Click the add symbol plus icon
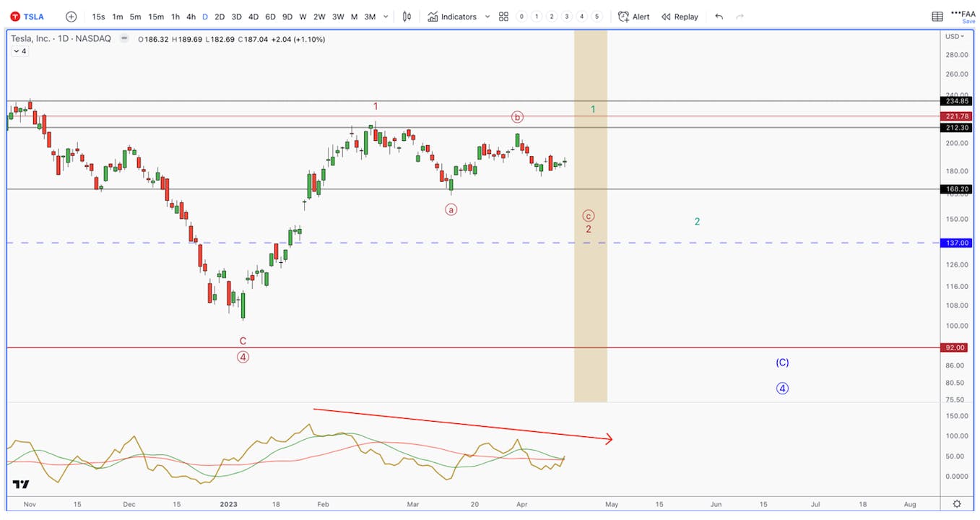Image resolution: width=980 pixels, height=520 pixels. click(71, 17)
